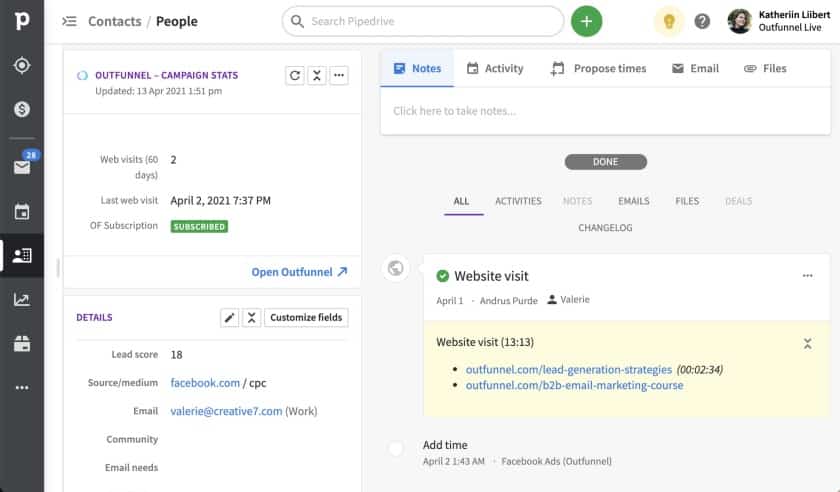
Task: Toggle navigation menu collapse icon
Action: tap(70, 21)
